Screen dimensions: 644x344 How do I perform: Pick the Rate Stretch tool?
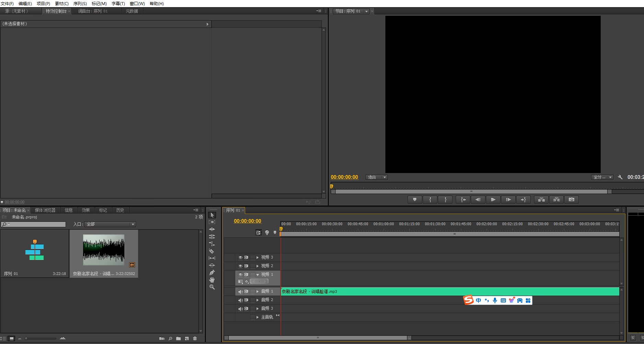tap(212, 244)
